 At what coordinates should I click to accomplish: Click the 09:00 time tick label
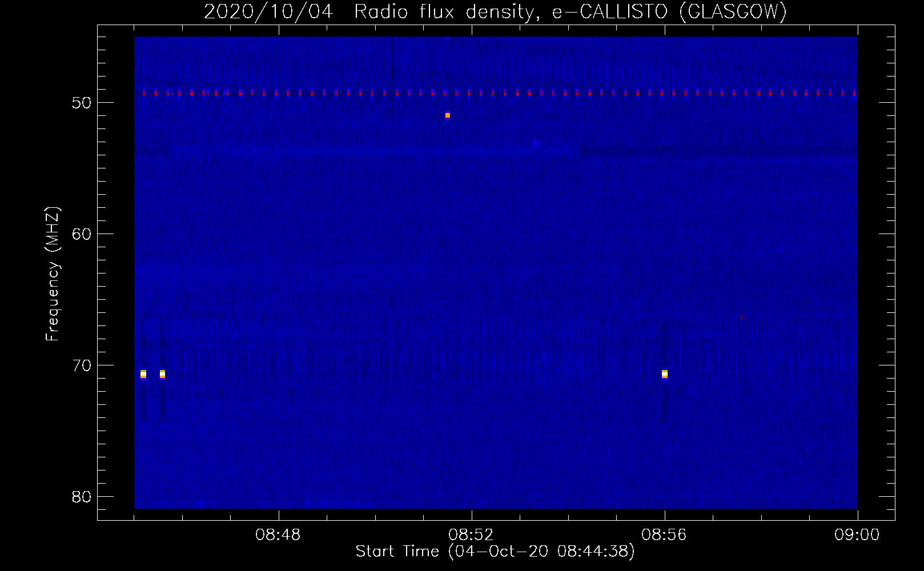[857, 535]
